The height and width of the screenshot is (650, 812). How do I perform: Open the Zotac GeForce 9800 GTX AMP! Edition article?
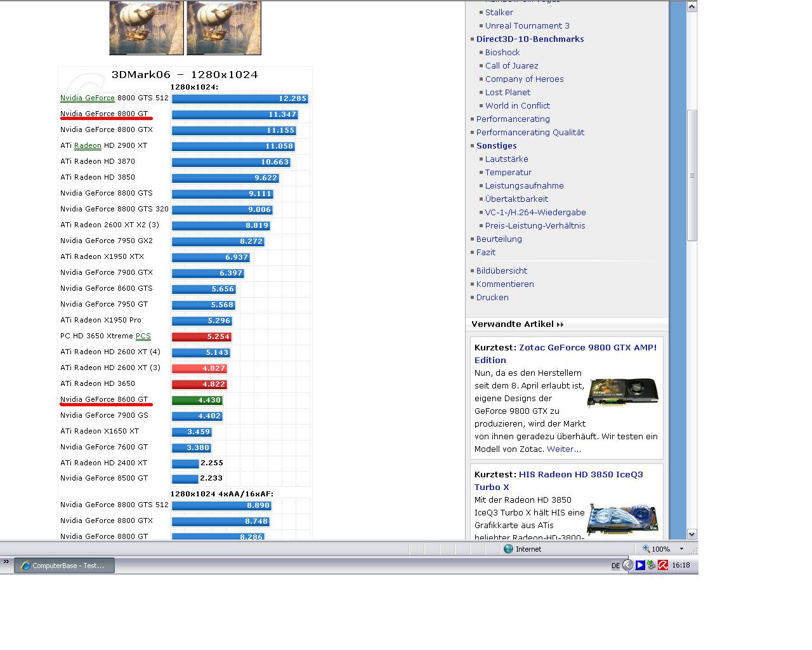point(565,354)
